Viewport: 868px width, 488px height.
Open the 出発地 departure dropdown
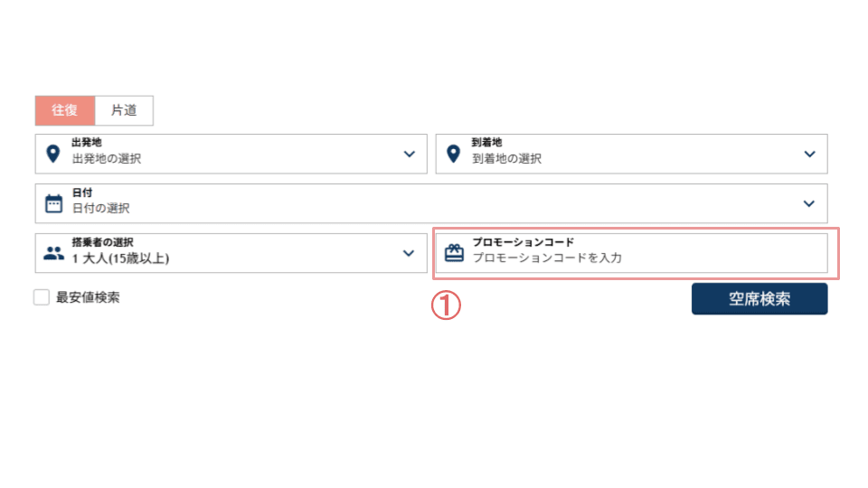(x=231, y=154)
